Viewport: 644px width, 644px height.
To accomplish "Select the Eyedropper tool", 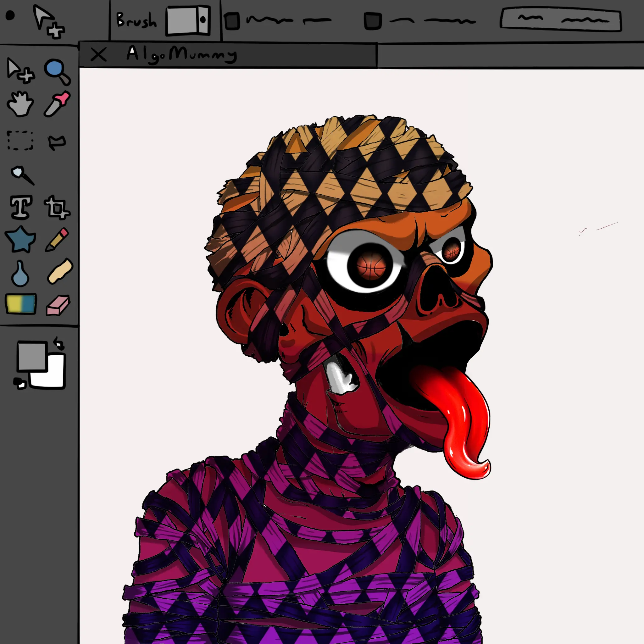I will pos(57,104).
